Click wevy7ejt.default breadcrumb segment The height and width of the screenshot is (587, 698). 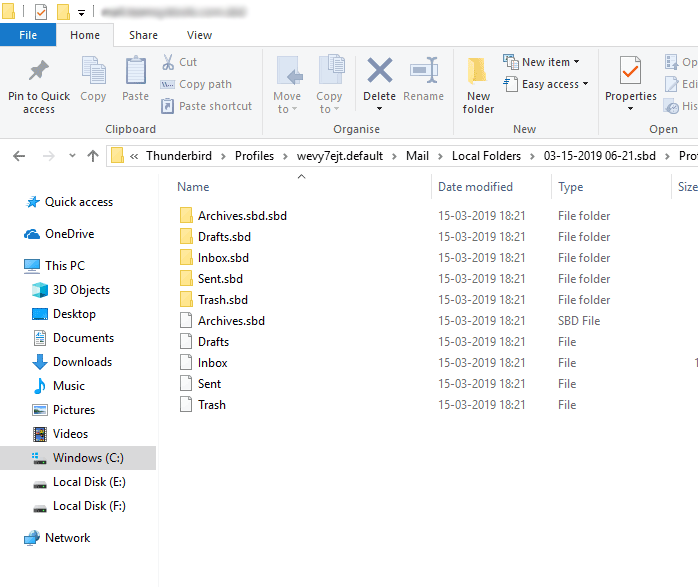point(340,156)
